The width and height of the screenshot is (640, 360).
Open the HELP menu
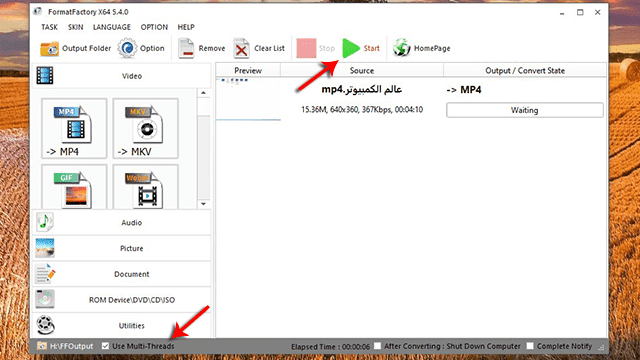tap(186, 27)
